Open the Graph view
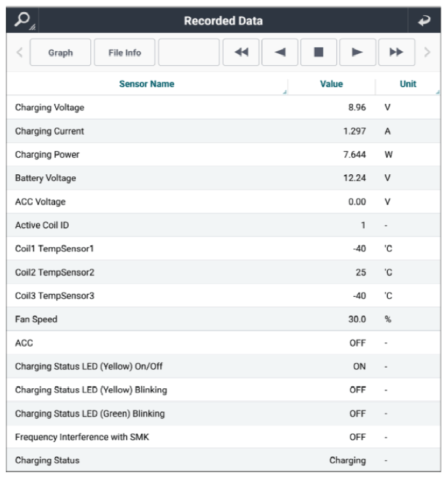Viewport: 448px width, 478px height. (60, 53)
